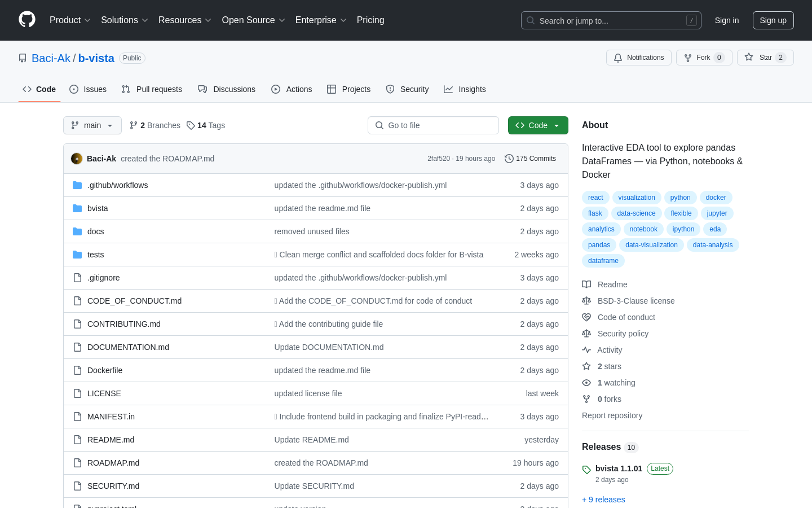The width and height of the screenshot is (812, 508).
Task: Click the GitHub logo icon
Action: click(x=27, y=20)
